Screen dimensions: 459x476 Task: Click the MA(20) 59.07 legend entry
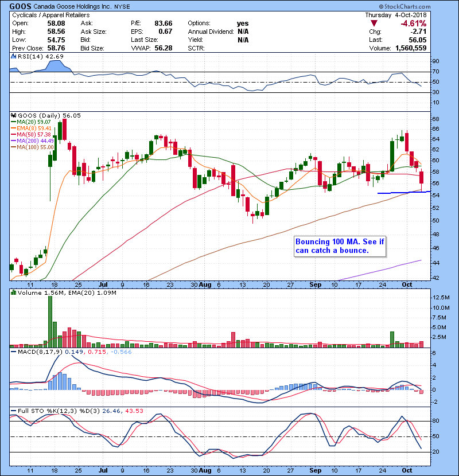point(30,122)
